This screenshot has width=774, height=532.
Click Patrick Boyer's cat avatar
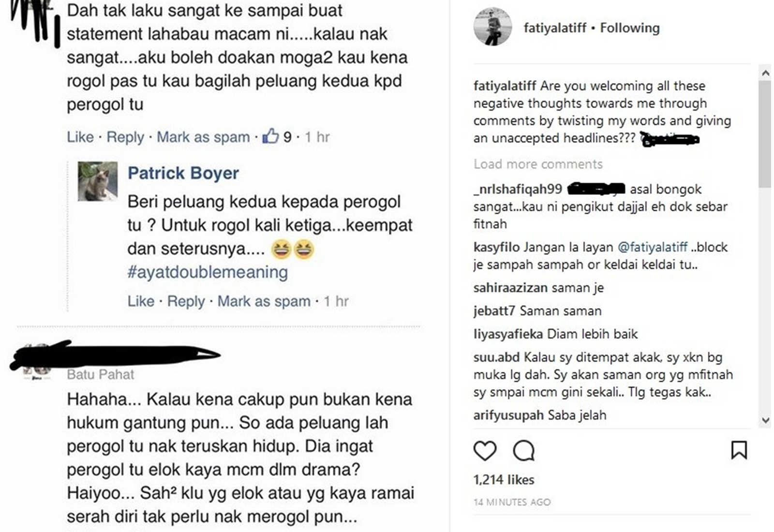(x=98, y=181)
